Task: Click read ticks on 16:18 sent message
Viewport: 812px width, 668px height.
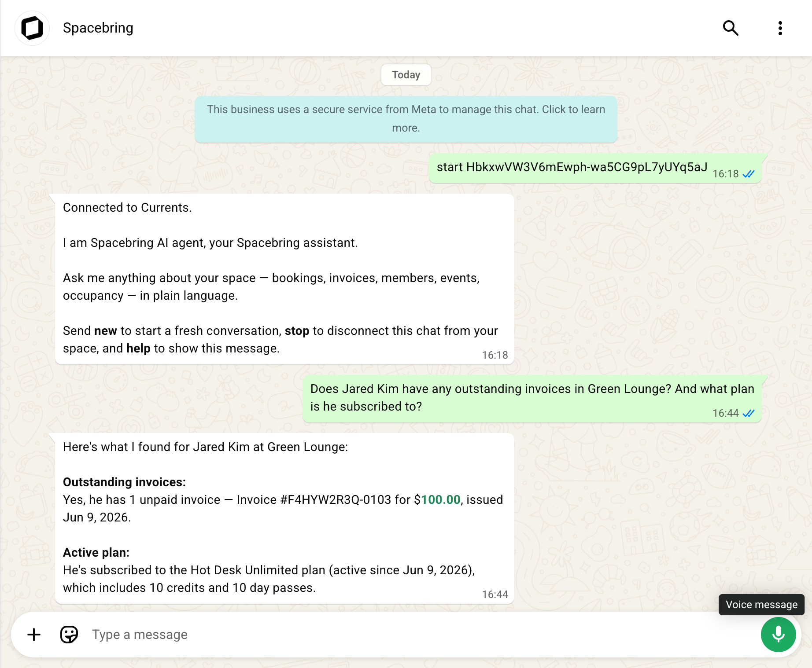Action: point(748,174)
